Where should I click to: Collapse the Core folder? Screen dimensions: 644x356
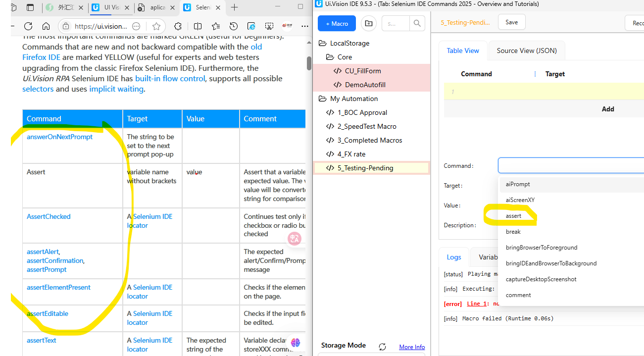coord(330,57)
